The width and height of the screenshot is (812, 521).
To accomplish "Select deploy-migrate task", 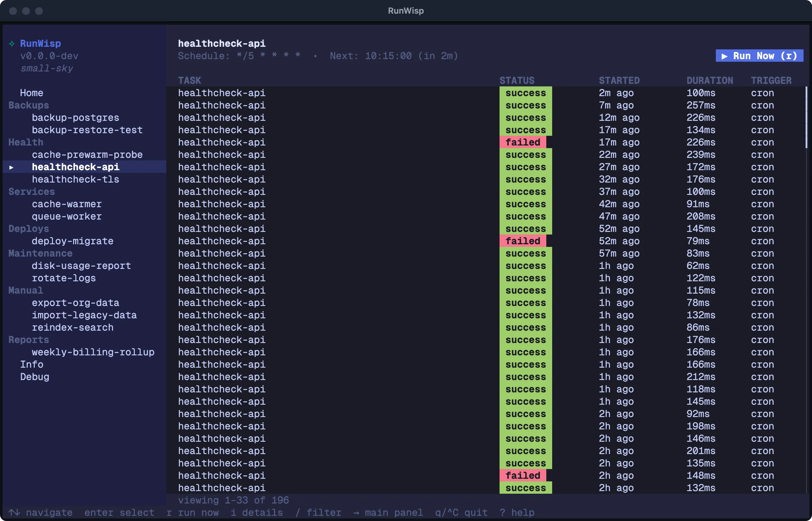I will [x=73, y=241].
